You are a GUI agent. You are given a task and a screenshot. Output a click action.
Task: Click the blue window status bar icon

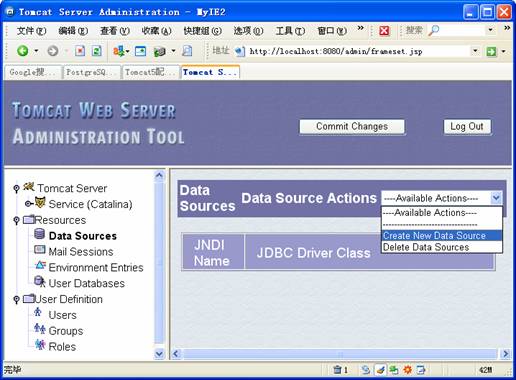[421, 369]
